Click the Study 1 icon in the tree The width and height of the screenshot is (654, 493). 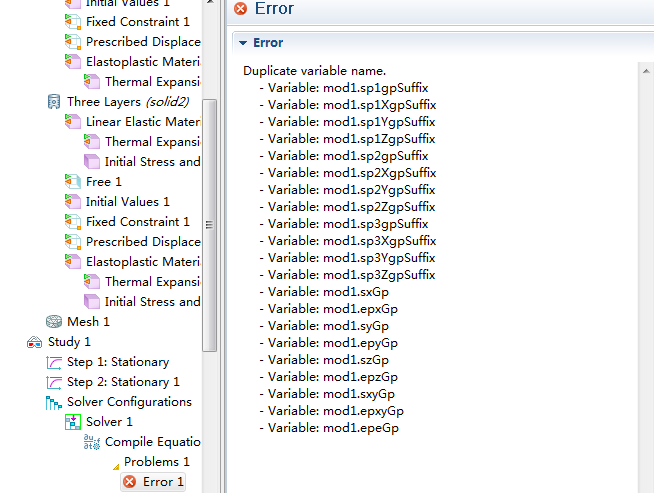pos(35,342)
